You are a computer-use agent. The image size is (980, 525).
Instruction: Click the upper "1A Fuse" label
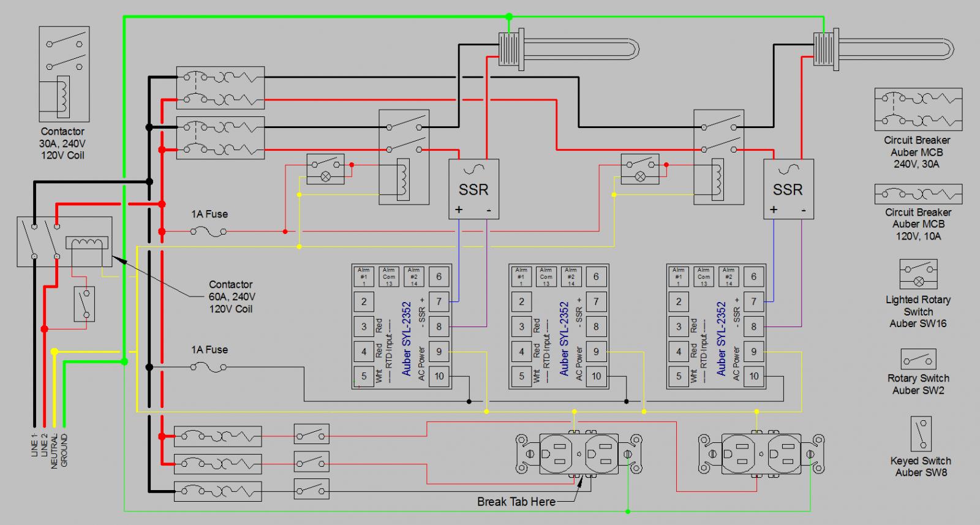pos(209,214)
